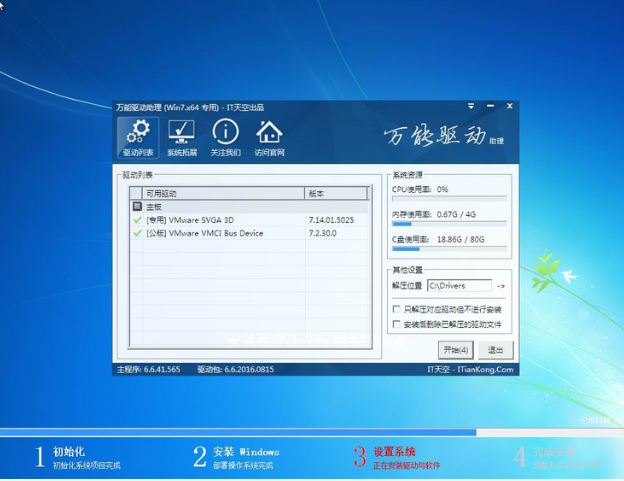Close the 万能驱动助理 window

click(509, 106)
